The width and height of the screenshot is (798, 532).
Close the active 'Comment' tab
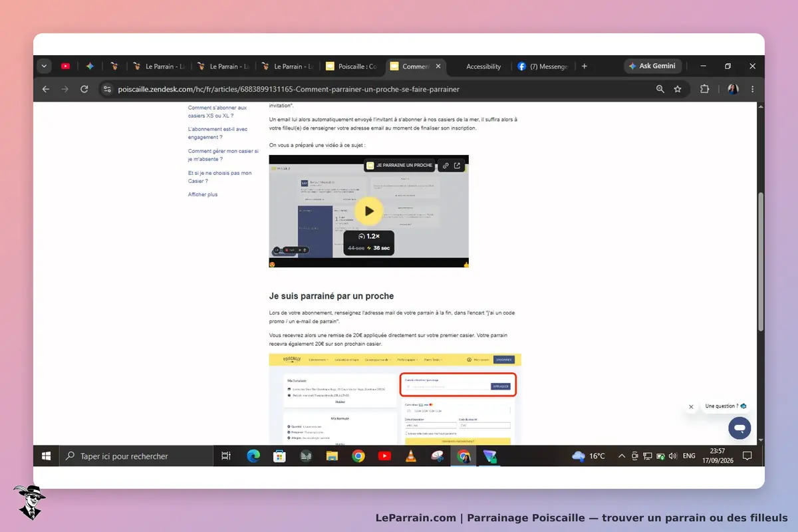438,66
